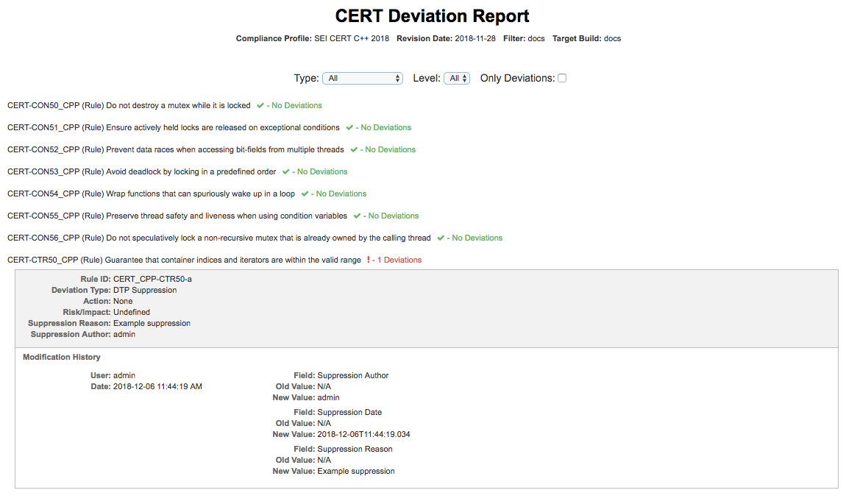Click 'No Deviations' beside CERT-CON51_CPP
Viewport: 846px width, 504px height.
pyautogui.click(x=385, y=128)
